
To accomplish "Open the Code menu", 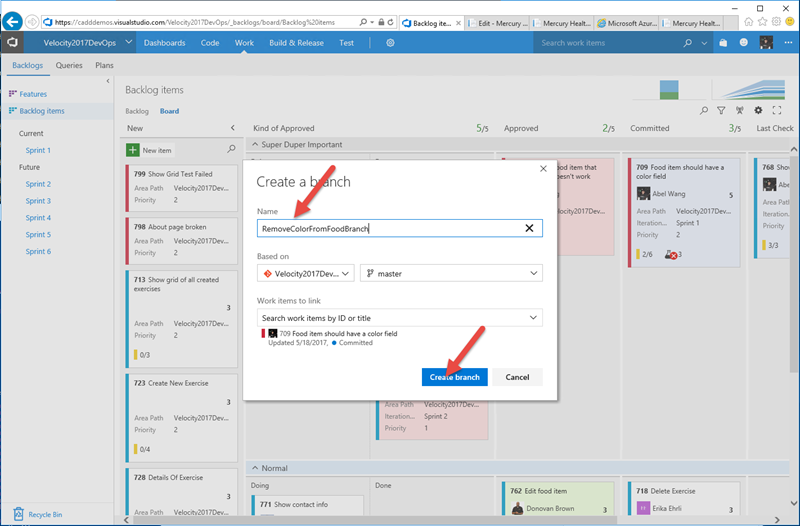I will [210, 43].
